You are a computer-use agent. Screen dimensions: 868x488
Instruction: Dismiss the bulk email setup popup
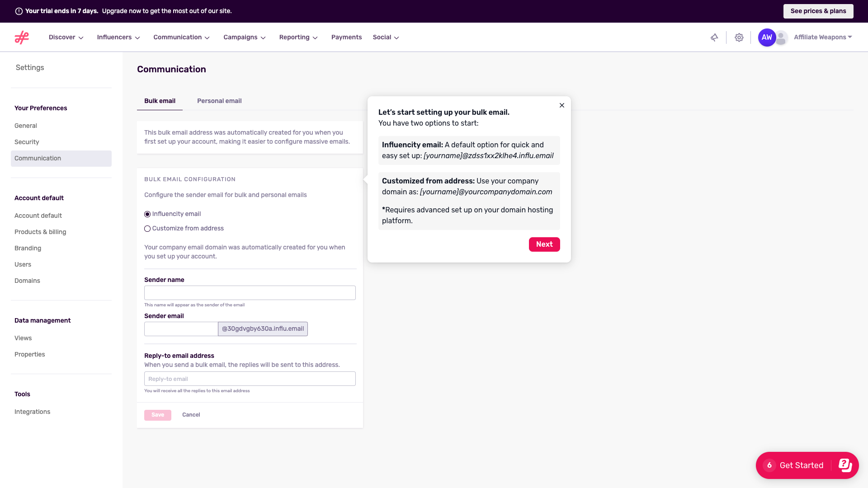click(x=561, y=105)
